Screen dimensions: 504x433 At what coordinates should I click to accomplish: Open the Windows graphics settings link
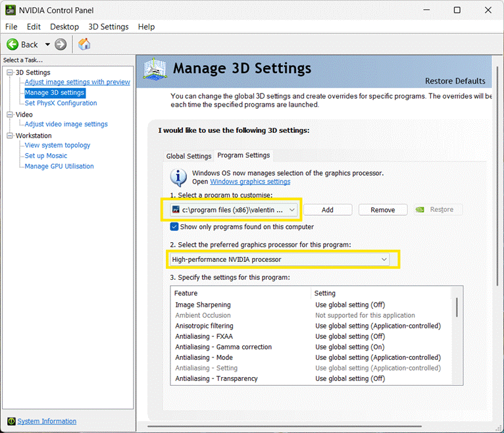click(x=250, y=182)
